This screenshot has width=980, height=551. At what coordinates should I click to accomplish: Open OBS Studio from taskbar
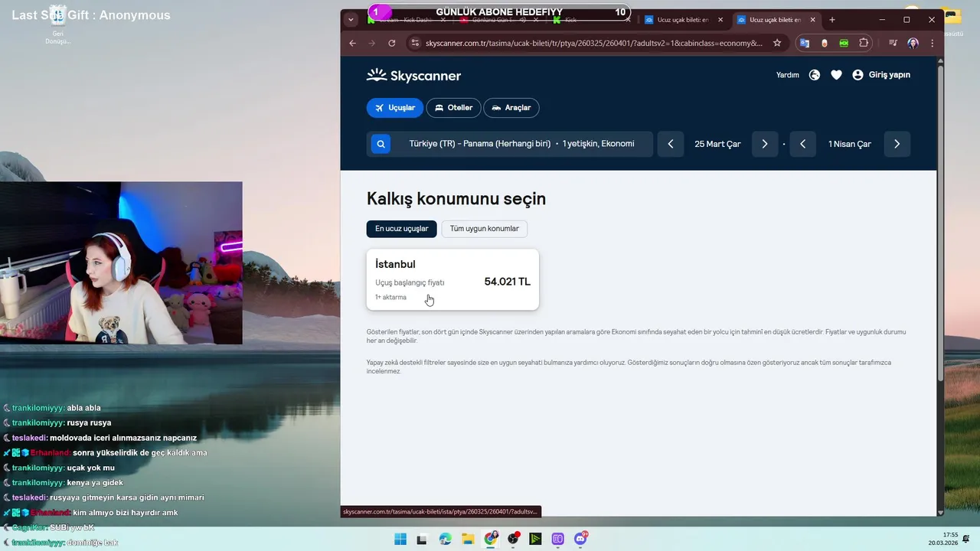(513, 539)
